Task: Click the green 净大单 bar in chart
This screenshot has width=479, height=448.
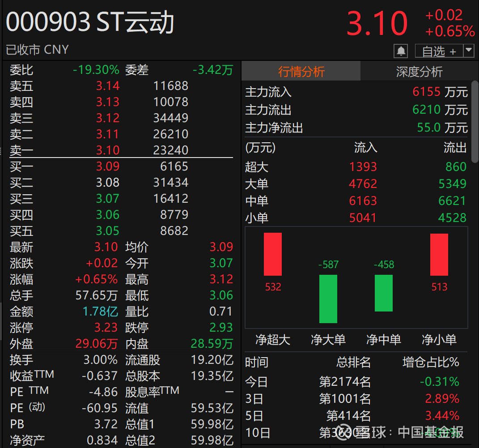Action: tap(328, 299)
